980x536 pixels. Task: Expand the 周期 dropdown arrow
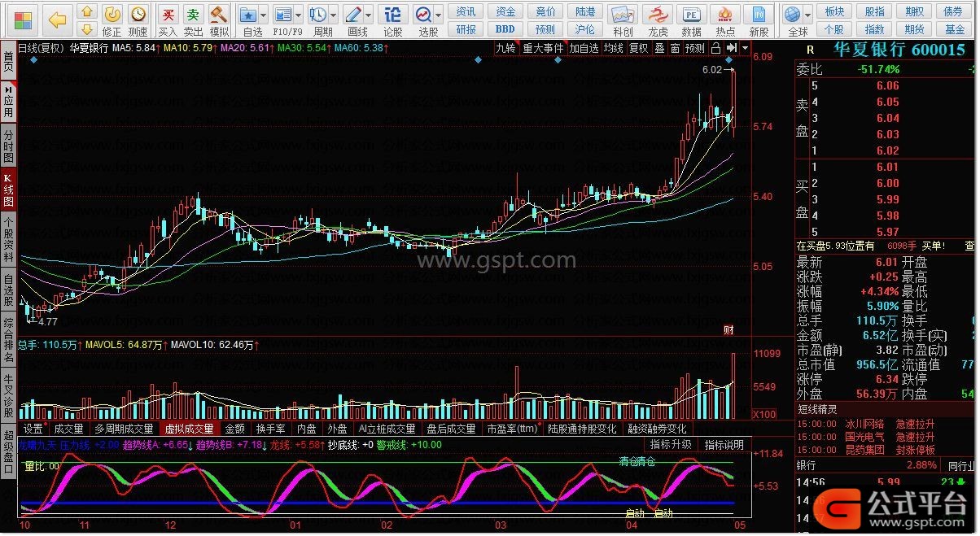click(334, 15)
